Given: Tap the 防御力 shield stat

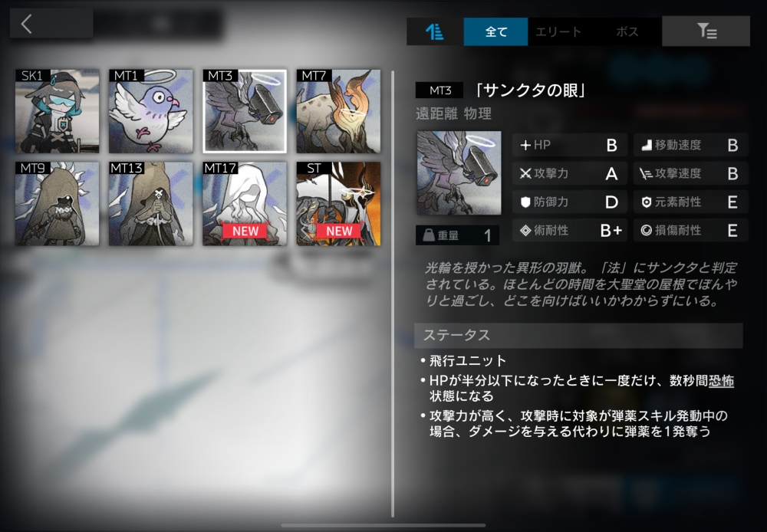Looking at the screenshot, I should coord(525,202).
